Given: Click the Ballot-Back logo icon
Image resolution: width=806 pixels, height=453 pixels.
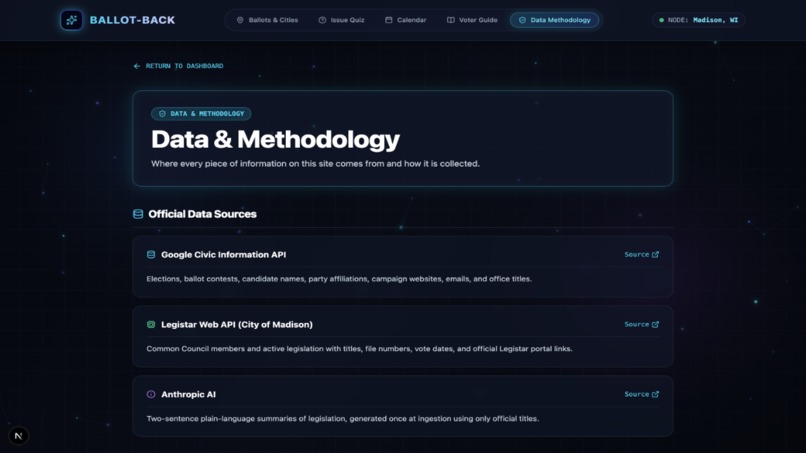Looking at the screenshot, I should click(x=71, y=20).
